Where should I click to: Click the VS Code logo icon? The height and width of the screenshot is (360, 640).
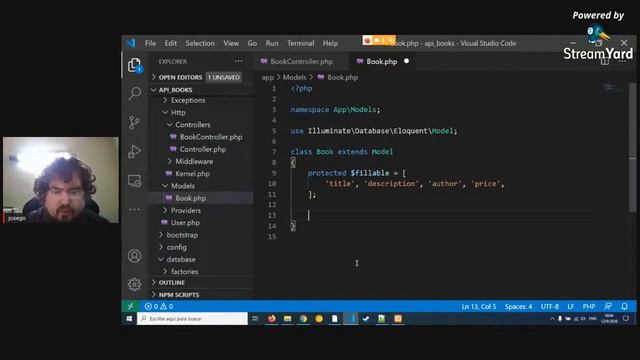point(131,43)
